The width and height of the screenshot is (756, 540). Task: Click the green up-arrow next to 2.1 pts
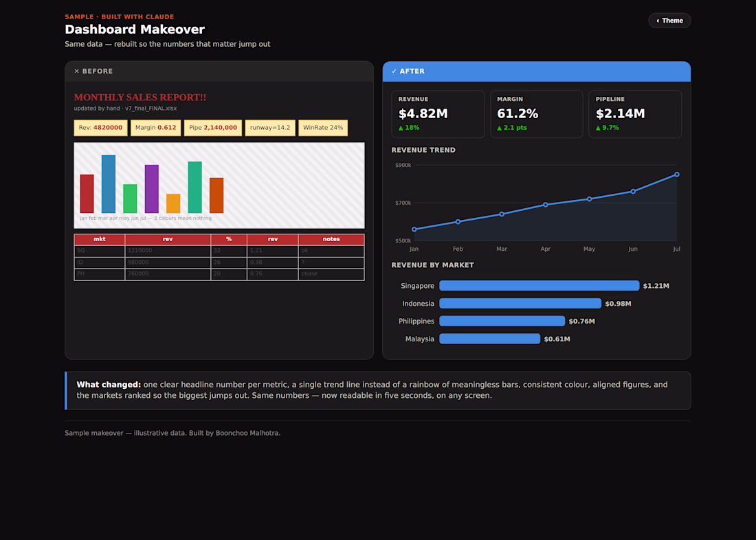pyautogui.click(x=500, y=128)
